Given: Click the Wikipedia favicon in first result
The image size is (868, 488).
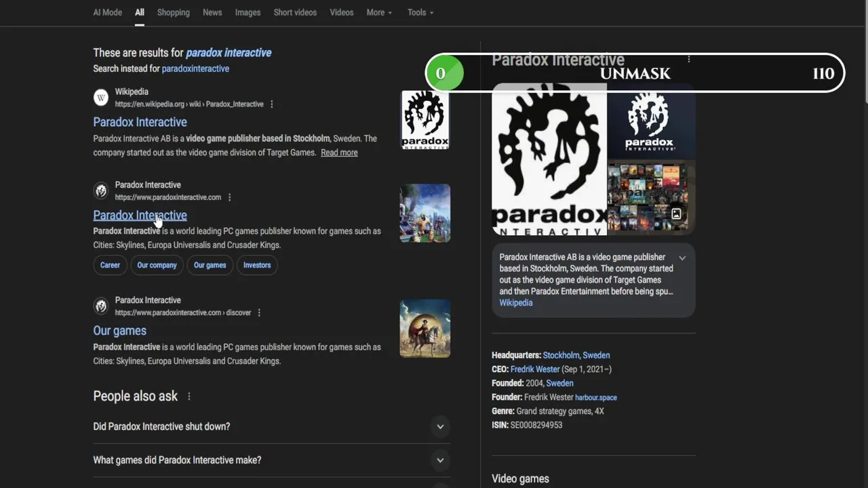Looking at the screenshot, I should 101,98.
